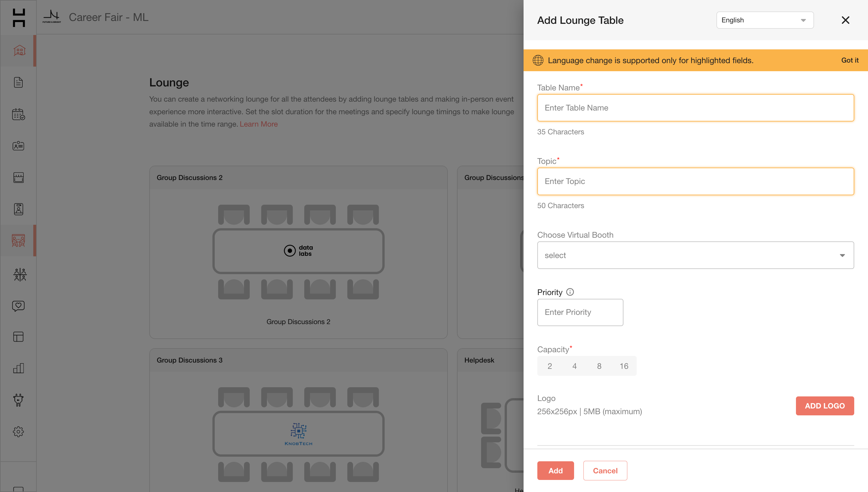Viewport: 868px width, 492px height.
Task: Click the Group Discussions 3 card header
Action: [298, 360]
